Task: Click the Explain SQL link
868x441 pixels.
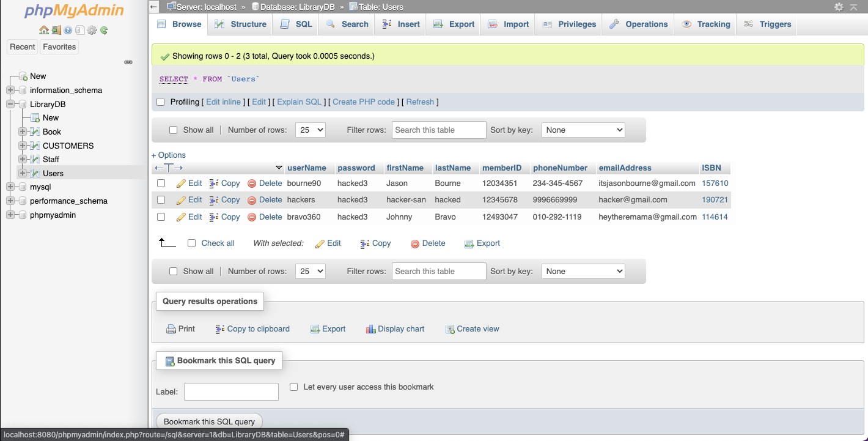Action: [x=299, y=102]
